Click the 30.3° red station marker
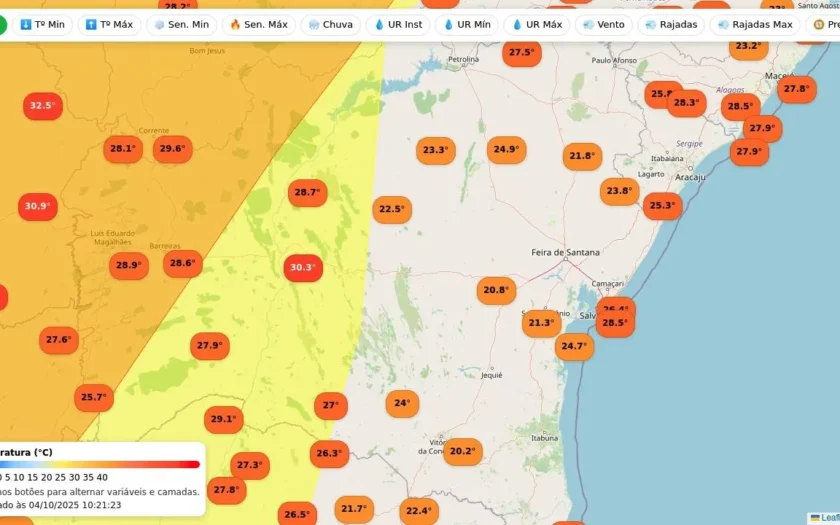Screen dimensions: 840x525 click(x=303, y=267)
